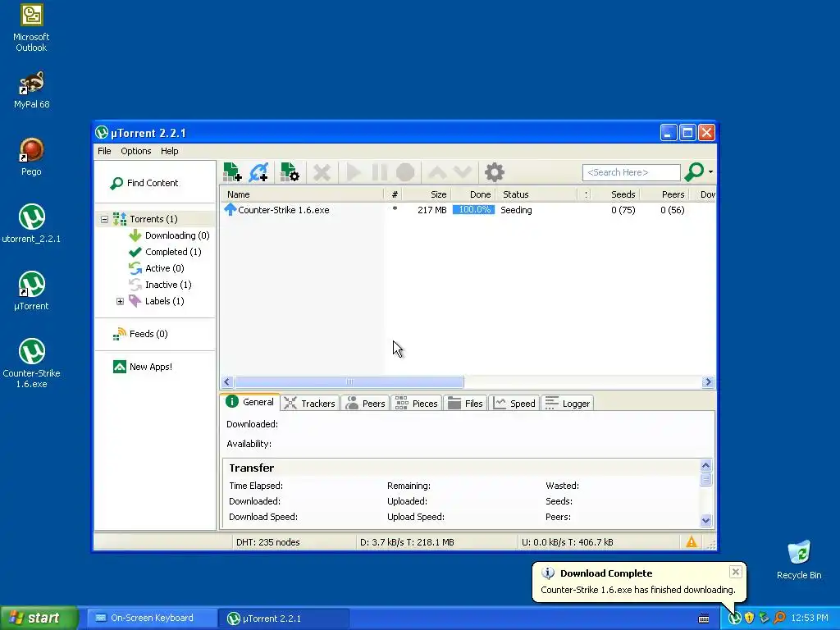Click the Recycle Bin desktop icon

tap(799, 560)
